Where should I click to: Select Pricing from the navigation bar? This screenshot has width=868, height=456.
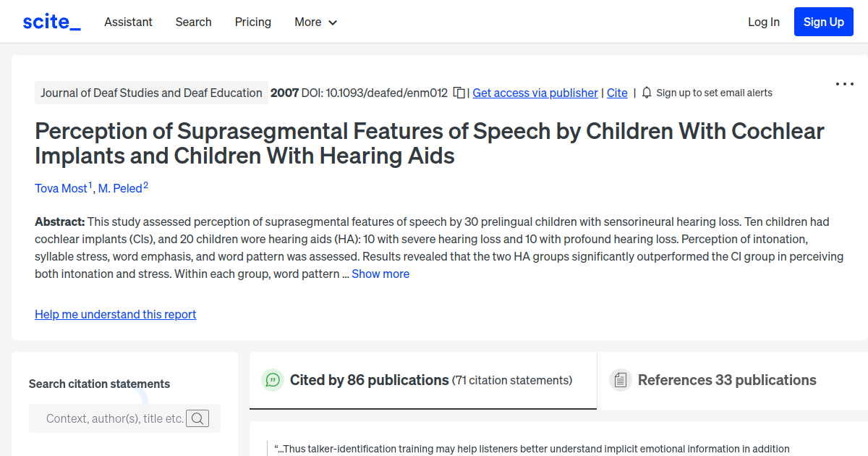[252, 22]
